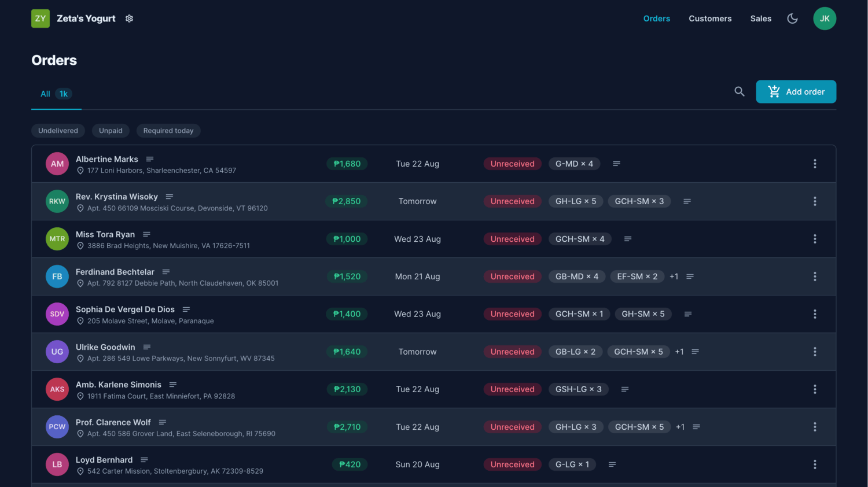Click +1 more items in Prof. Clarence Wolf row
The height and width of the screenshot is (487, 868).
coord(681,427)
